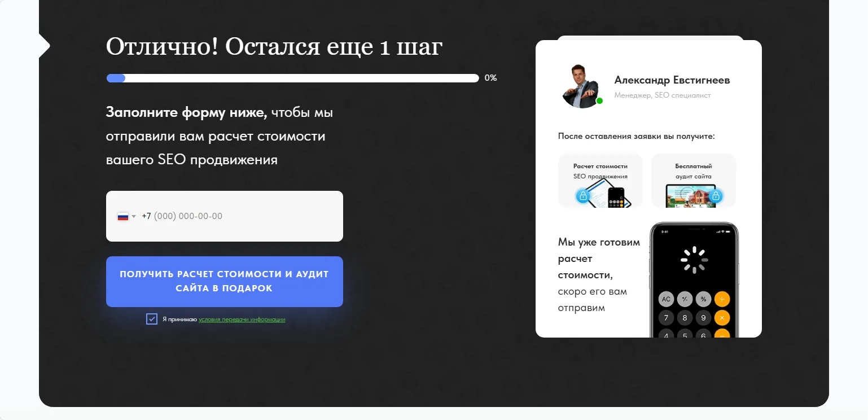Open the country code dropdown arrow
The image size is (868, 420).
point(134,216)
